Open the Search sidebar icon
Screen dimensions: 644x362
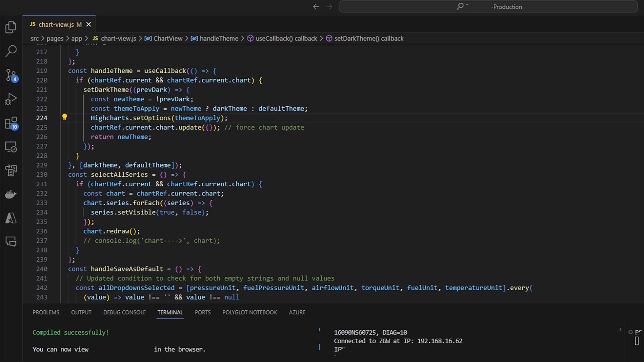pyautogui.click(x=11, y=51)
